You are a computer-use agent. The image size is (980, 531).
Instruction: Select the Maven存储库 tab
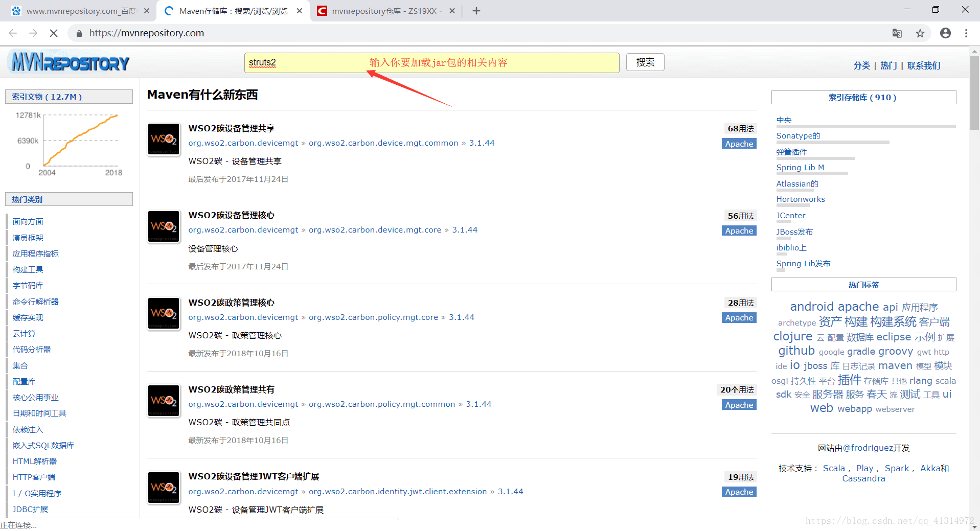(x=233, y=11)
